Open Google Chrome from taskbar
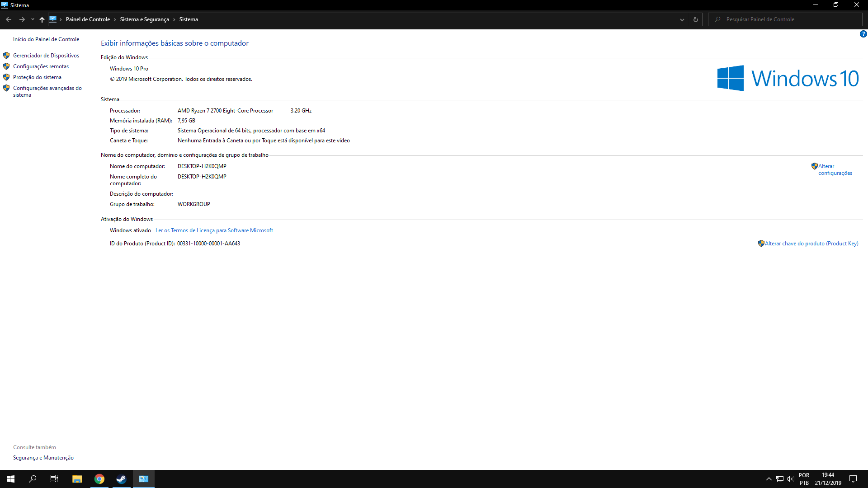868x488 pixels. tap(99, 479)
